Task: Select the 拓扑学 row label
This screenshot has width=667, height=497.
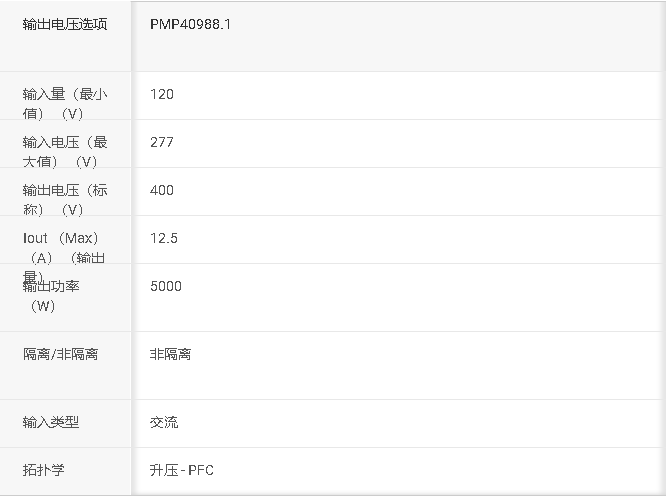Action: [x=43, y=470]
